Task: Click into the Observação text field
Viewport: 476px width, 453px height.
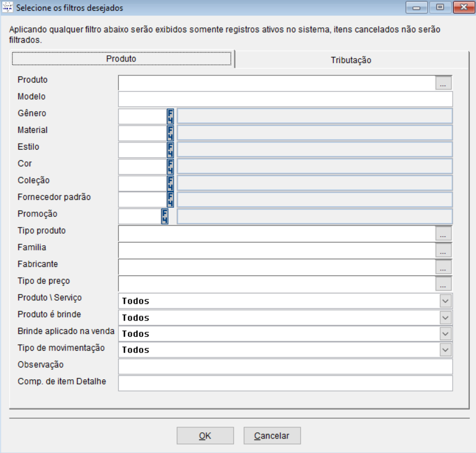Action: pos(285,367)
